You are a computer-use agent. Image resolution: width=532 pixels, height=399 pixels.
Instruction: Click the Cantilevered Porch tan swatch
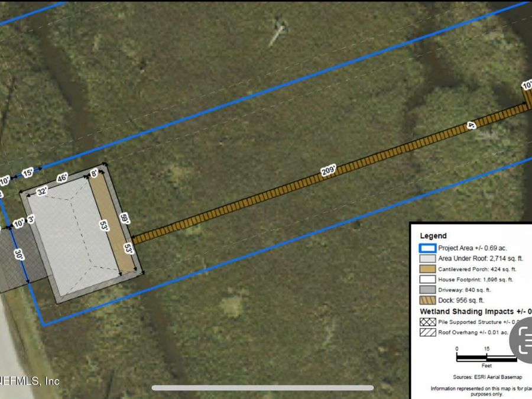427,269
